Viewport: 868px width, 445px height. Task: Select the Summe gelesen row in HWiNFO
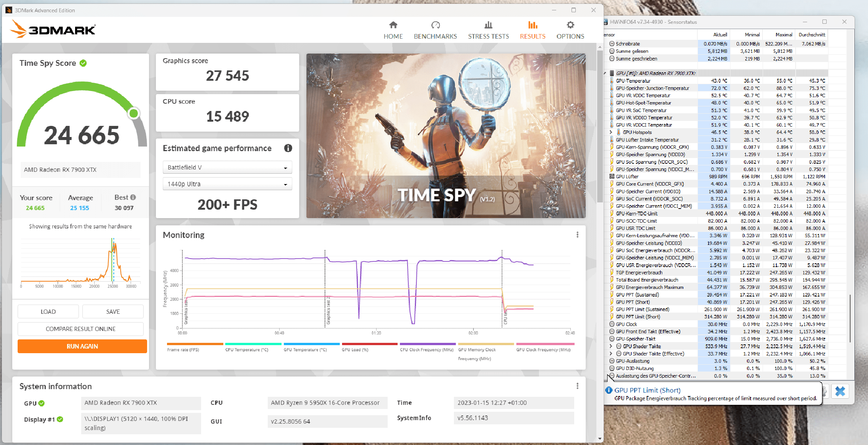716,51
